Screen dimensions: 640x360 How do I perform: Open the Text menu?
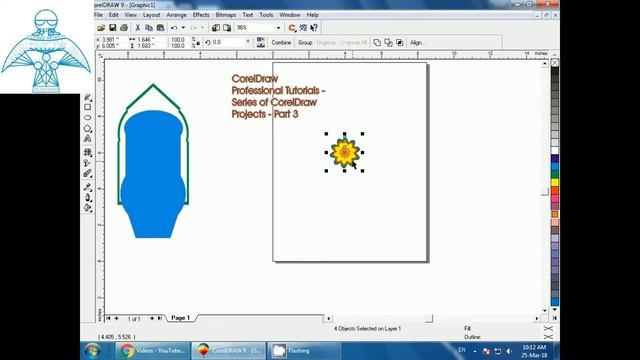pyautogui.click(x=248, y=15)
